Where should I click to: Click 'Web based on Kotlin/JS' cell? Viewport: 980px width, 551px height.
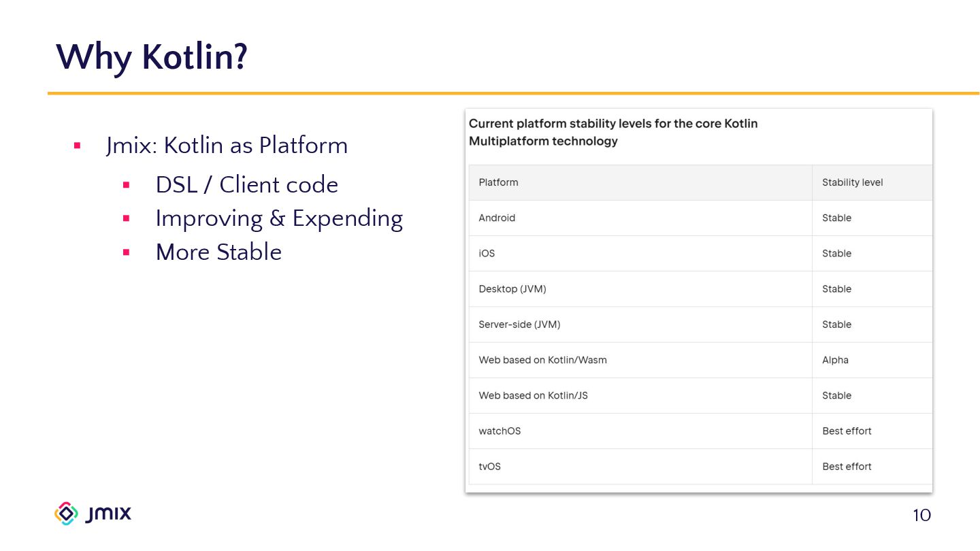(x=533, y=395)
